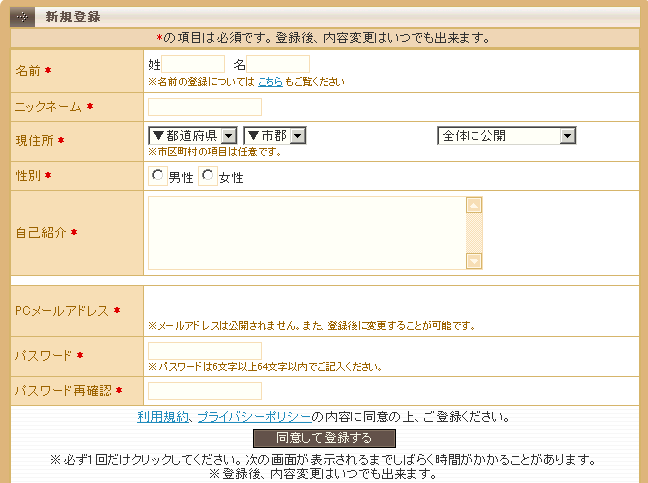Click the パスワード input field
648x483 pixels.
click(205, 351)
